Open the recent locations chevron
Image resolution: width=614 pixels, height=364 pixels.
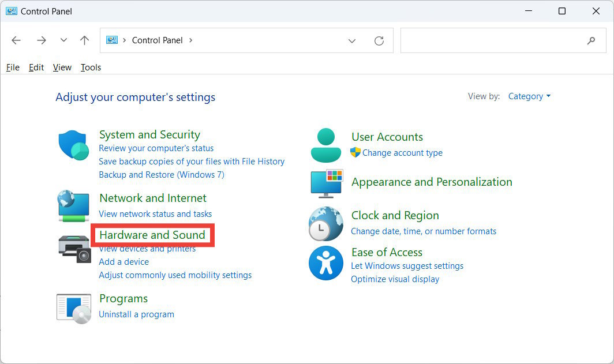pos(63,40)
